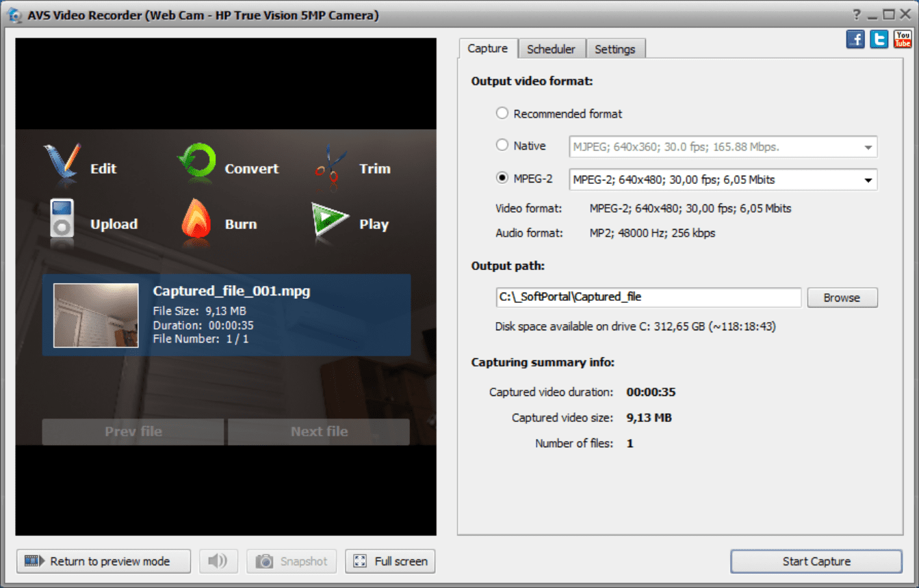This screenshot has width=919, height=588.
Task: Click the Number of files value 1
Action: 630,444
